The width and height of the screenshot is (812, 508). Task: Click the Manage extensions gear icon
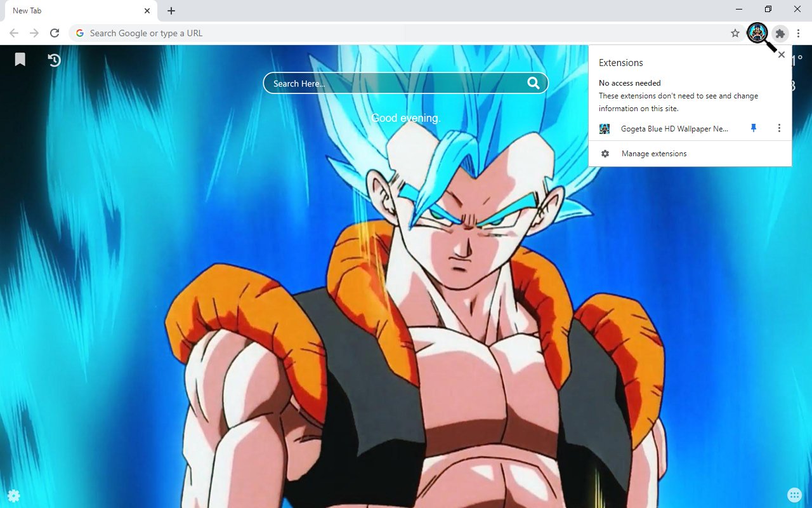605,154
